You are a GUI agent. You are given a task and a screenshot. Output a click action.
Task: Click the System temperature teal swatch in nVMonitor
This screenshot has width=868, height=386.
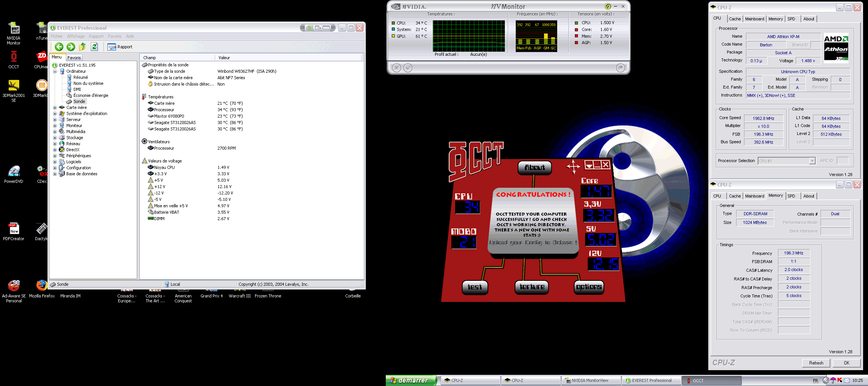tap(393, 29)
